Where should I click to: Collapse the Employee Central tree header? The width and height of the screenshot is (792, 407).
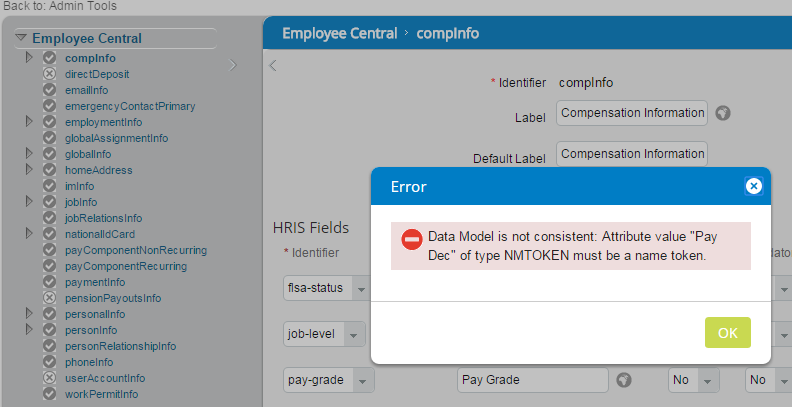click(21, 38)
